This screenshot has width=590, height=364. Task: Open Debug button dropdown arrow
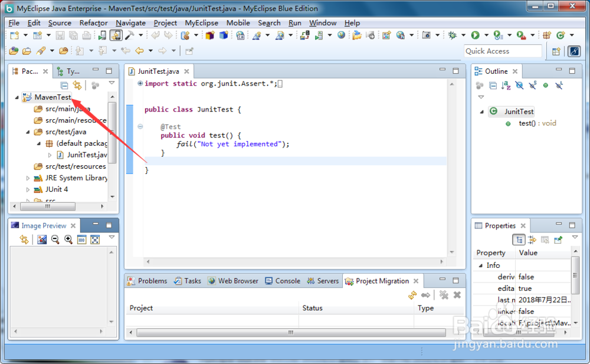[463, 35]
